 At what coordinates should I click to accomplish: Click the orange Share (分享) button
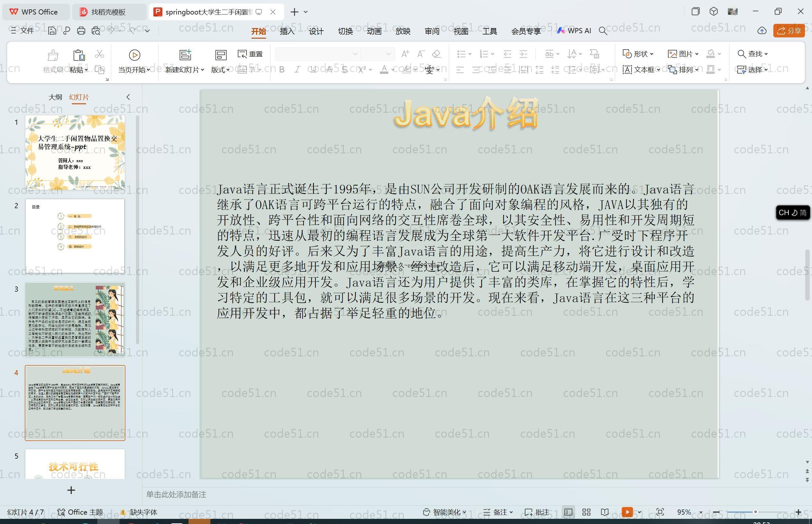click(x=789, y=31)
